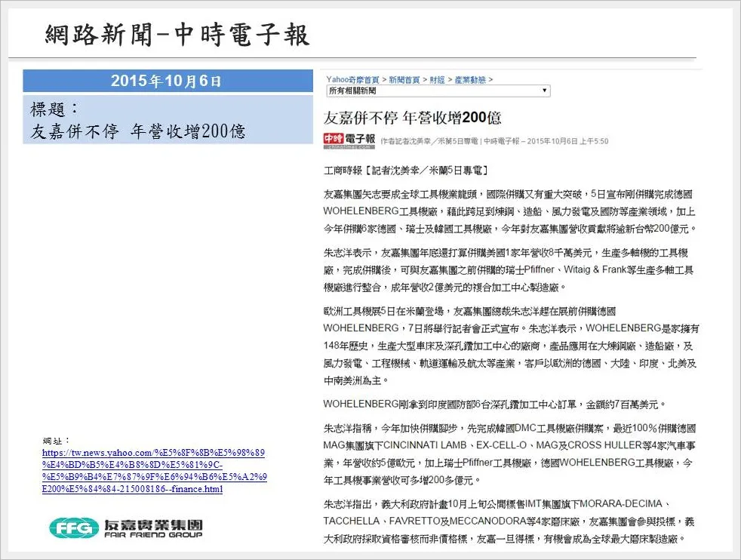Viewport: 741px width, 560px height.
Task: Select the 標題 text box on left
Action: click(x=167, y=119)
